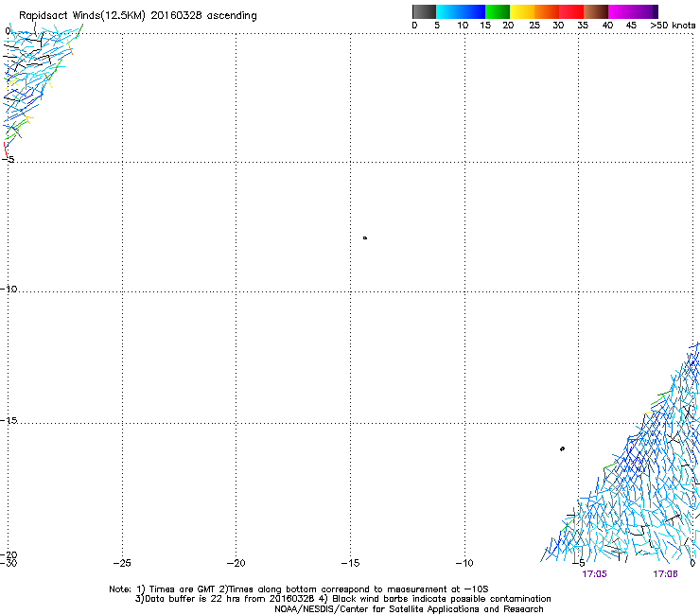
Task: Choose the brown 35-40 knots color segment
Action: coord(596,11)
